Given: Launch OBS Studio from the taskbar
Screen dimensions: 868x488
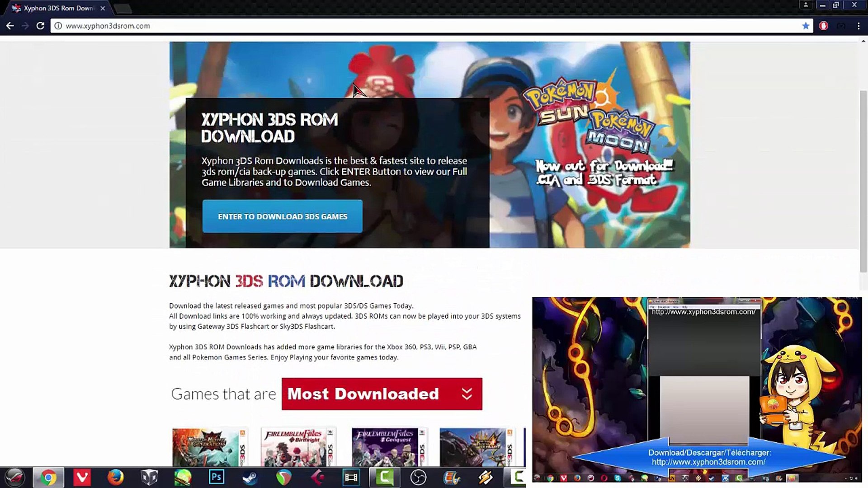Looking at the screenshot, I should point(418,477).
